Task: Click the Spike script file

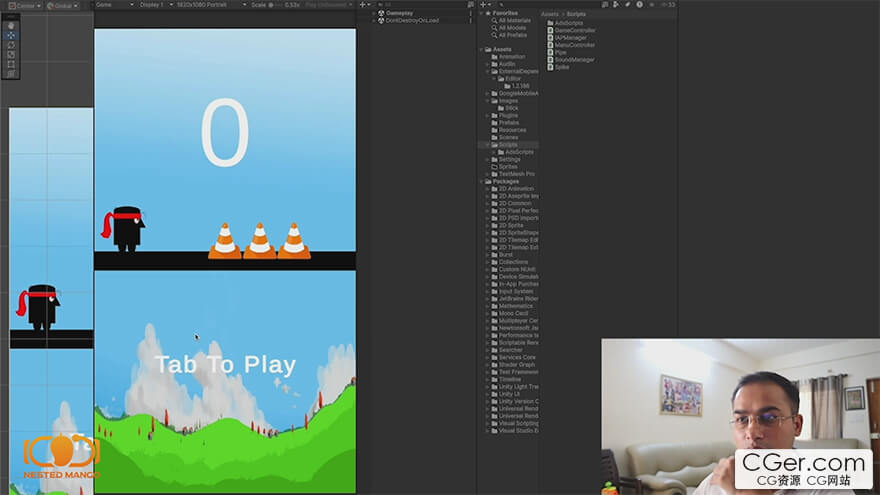Action: [x=561, y=67]
